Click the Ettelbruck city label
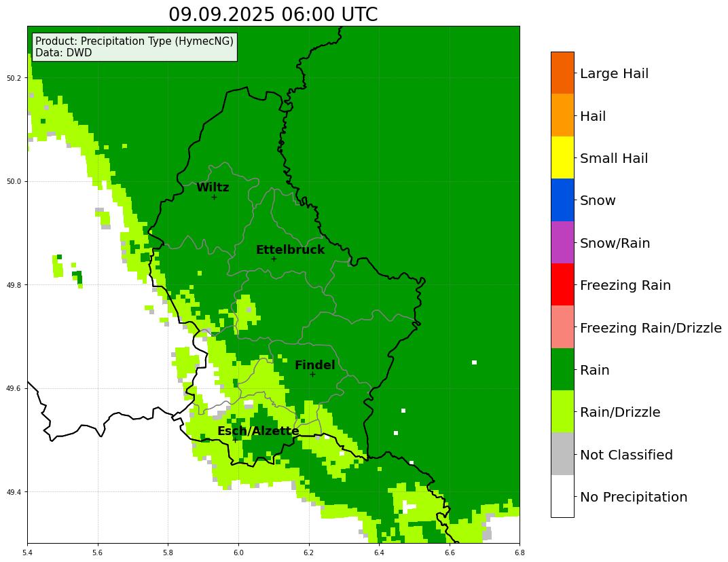728x562 pixels. point(290,250)
